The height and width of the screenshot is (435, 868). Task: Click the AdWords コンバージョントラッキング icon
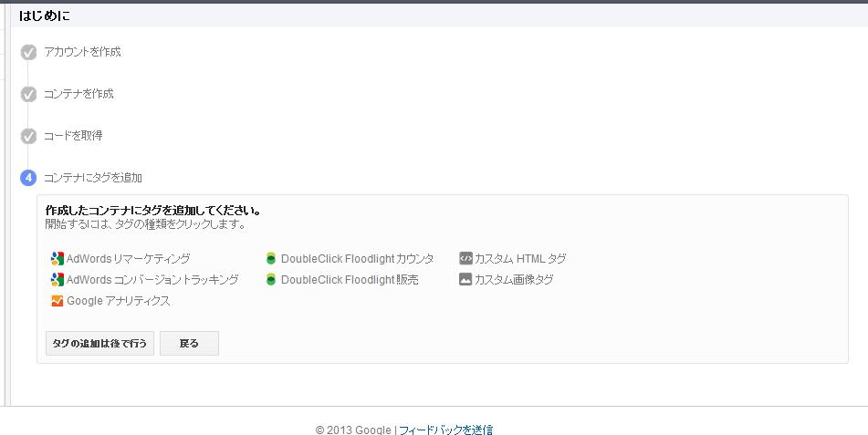[x=57, y=279]
